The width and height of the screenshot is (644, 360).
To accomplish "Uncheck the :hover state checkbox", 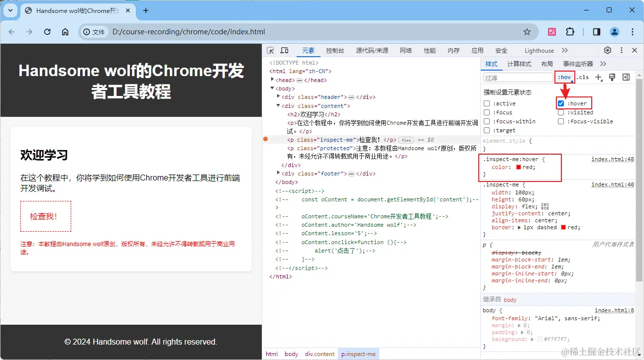I will click(561, 103).
